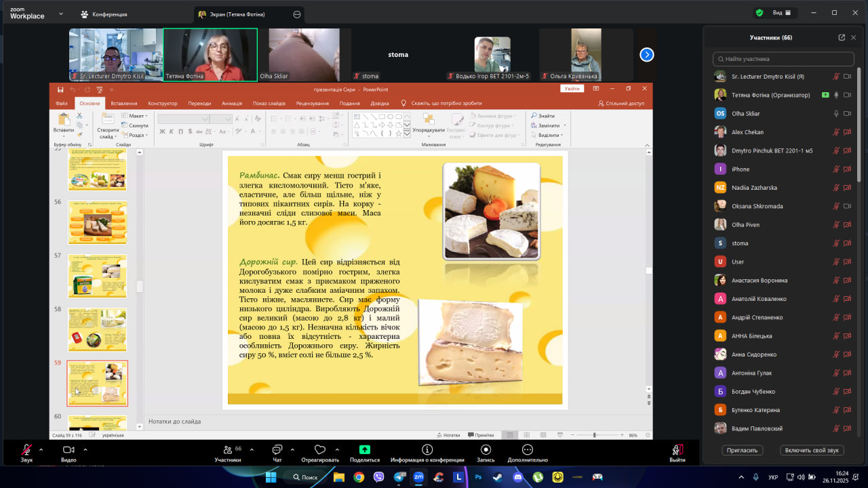Open the Вид view layout dropdown
The image size is (868, 488).
[x=781, y=13]
